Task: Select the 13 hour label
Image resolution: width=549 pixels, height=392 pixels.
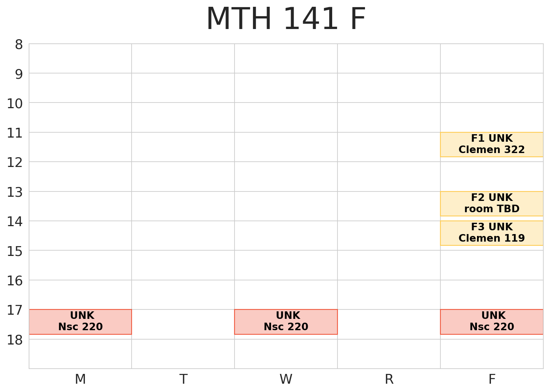Action: point(15,192)
